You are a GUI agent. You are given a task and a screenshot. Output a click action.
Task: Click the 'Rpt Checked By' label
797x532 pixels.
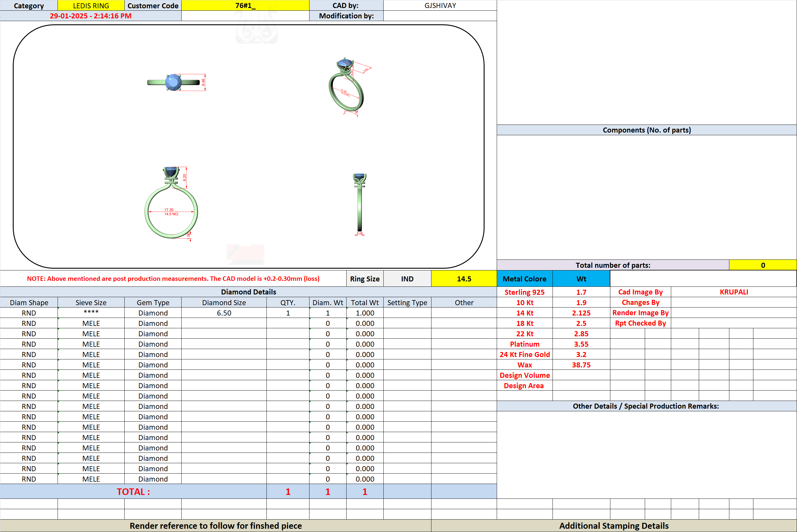(x=640, y=323)
